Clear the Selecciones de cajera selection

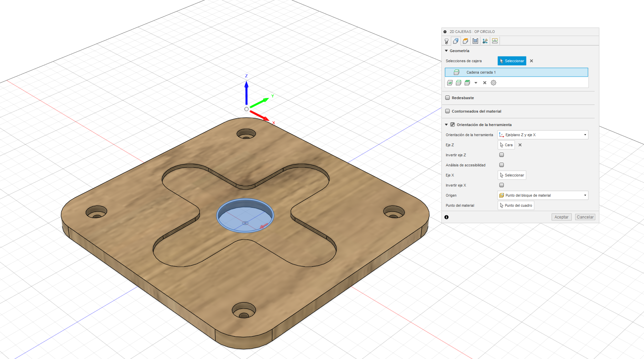pyautogui.click(x=531, y=61)
